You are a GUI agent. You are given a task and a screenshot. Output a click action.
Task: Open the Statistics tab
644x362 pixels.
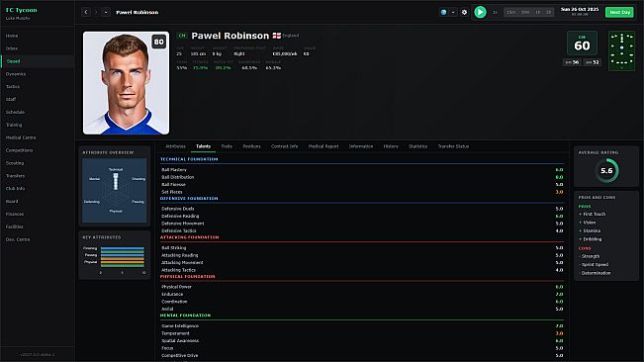coord(417,146)
